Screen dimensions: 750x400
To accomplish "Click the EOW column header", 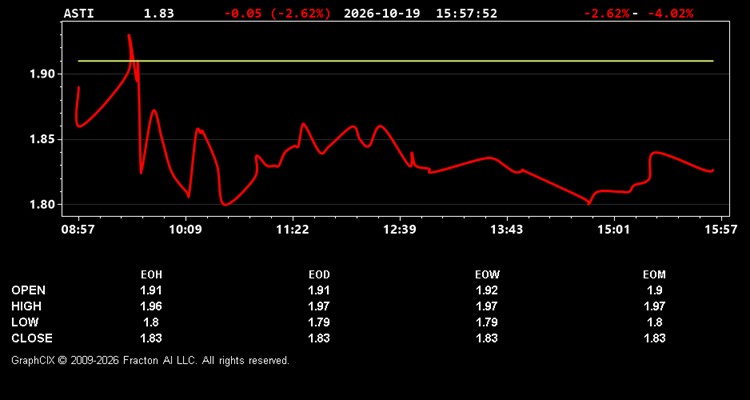I will (x=487, y=275).
